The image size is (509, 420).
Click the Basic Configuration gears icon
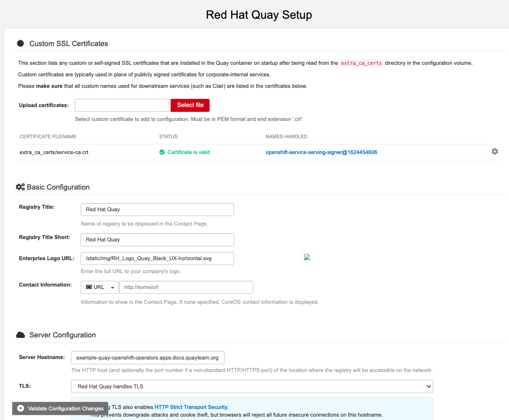coord(20,187)
